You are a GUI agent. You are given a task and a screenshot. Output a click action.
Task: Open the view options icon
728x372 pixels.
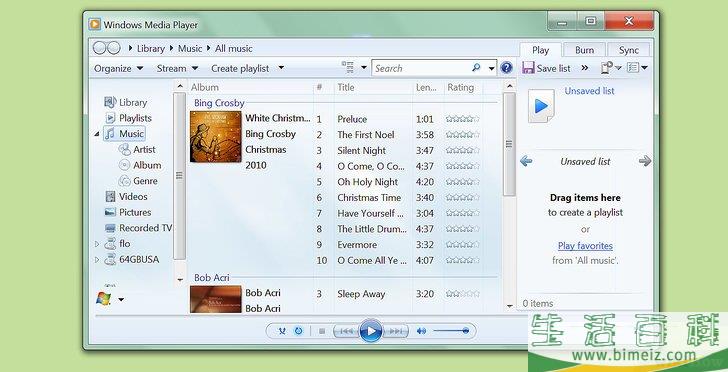click(x=348, y=68)
